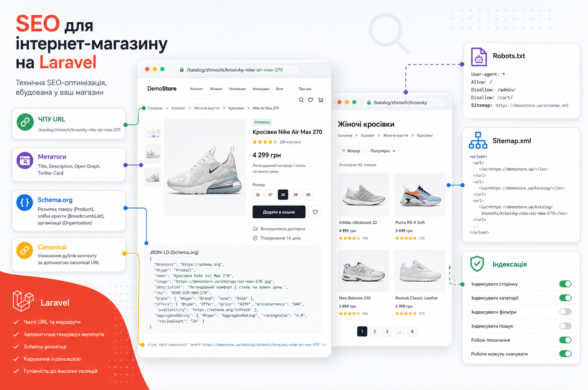Image resolution: width=588 pixels, height=390 pixels.
Task: Click the Додати в кошик button
Action: [x=279, y=212]
